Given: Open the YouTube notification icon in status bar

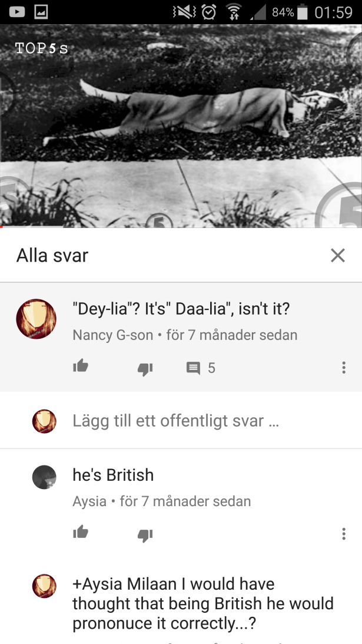Looking at the screenshot, I should (x=17, y=12).
